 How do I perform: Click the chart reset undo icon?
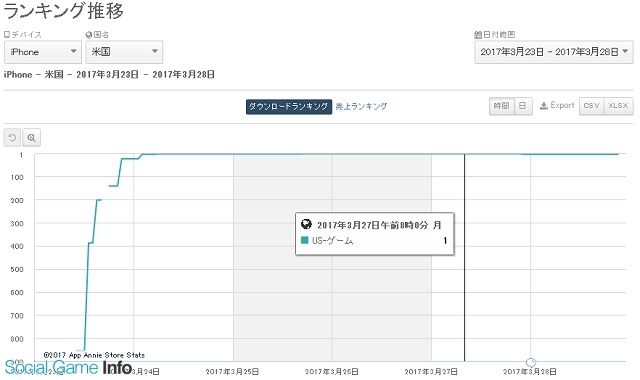(12, 138)
